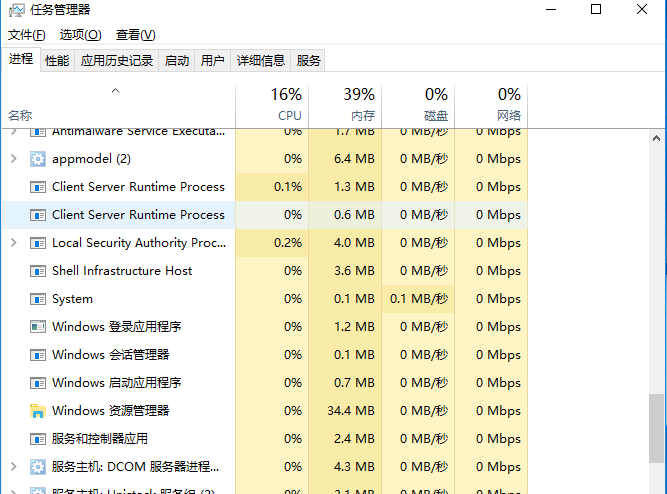The height and width of the screenshot is (494, 667).
Task: Expand the 服务主机: DCOM 服务器进程 group
Action: pyautogui.click(x=14, y=467)
